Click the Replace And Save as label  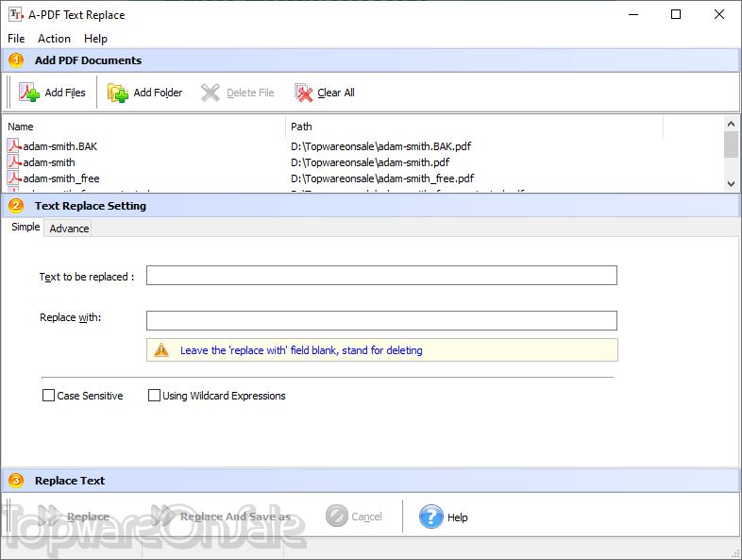(x=235, y=517)
